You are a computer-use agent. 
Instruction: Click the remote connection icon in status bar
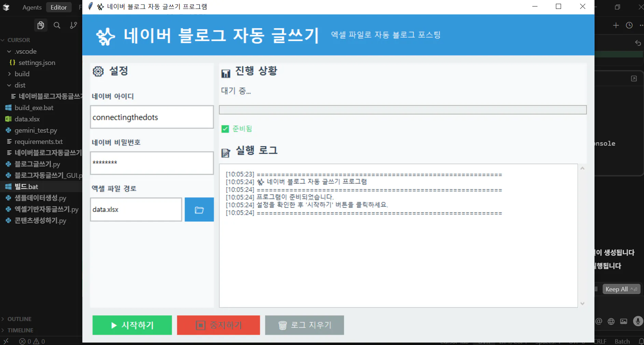tap(6, 341)
